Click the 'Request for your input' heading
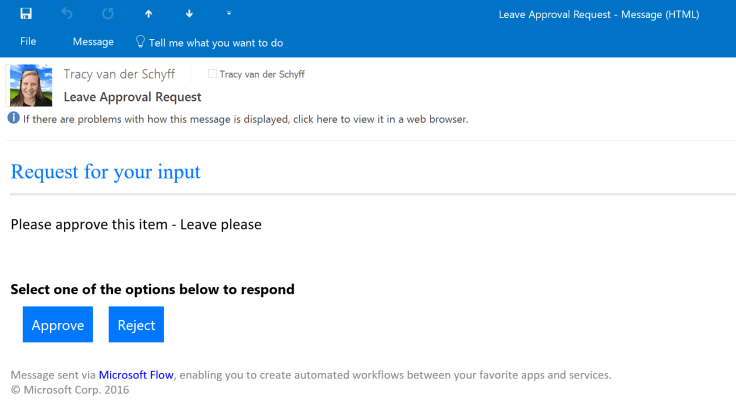The height and width of the screenshot is (416, 736). (x=105, y=171)
